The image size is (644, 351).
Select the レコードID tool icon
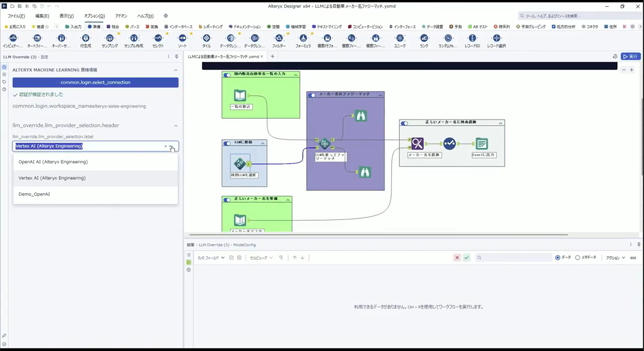pyautogui.click(x=472, y=38)
